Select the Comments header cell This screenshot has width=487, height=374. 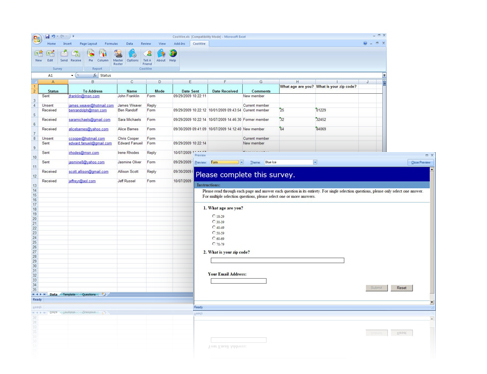(x=261, y=89)
